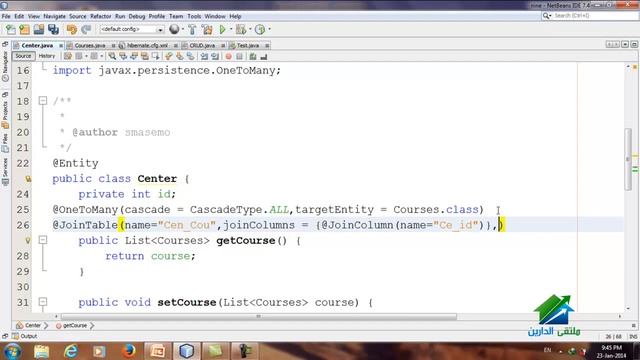
Task: Switch to Test.java tab
Action: tap(248, 45)
